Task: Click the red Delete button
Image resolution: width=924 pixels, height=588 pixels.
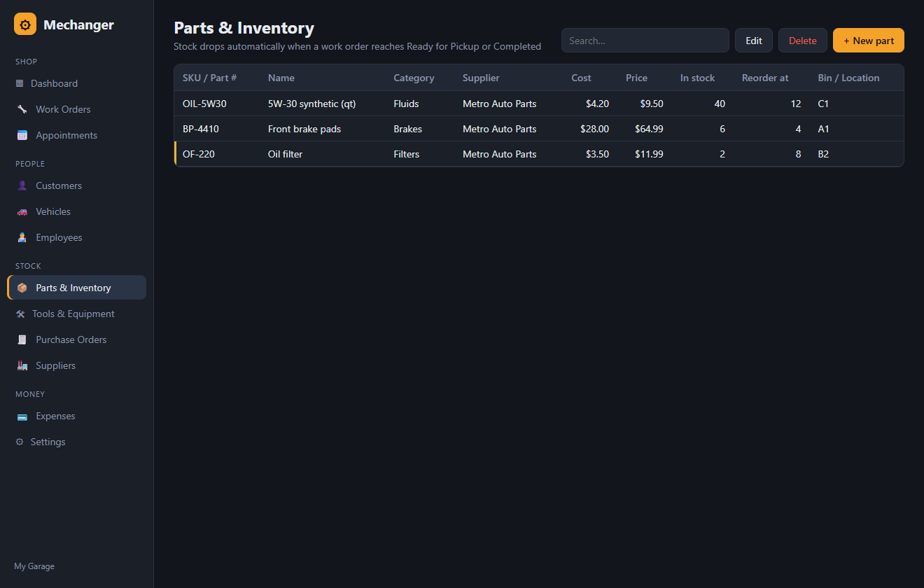Action: [803, 41]
